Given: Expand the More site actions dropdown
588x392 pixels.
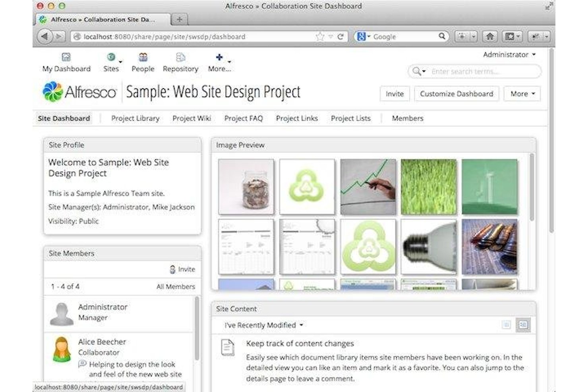Looking at the screenshot, I should [522, 94].
